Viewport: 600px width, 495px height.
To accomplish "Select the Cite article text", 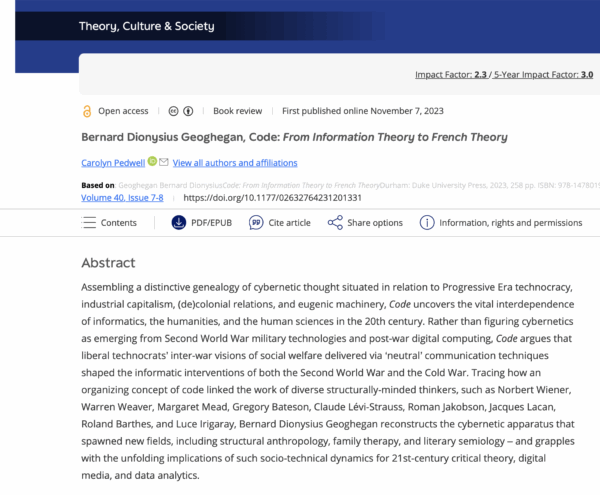I will [x=290, y=222].
